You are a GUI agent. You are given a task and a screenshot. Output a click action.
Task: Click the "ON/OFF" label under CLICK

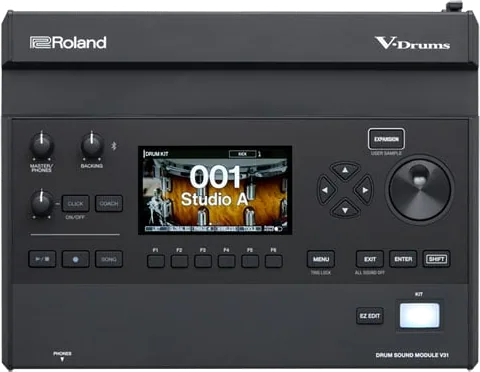coord(75,217)
